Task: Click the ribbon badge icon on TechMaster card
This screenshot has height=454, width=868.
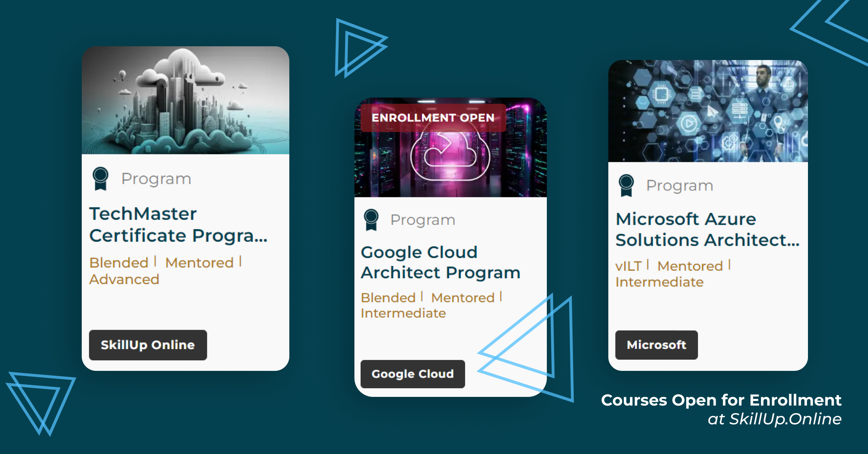Action: tap(100, 178)
